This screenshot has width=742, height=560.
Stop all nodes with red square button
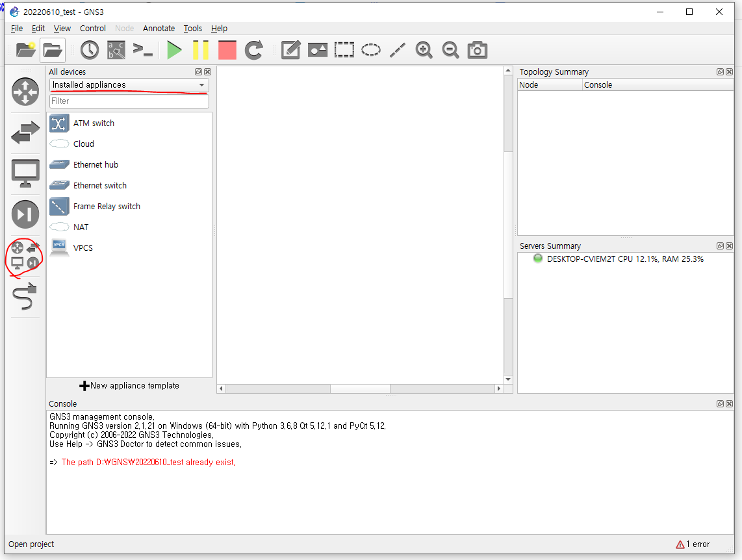[227, 49]
